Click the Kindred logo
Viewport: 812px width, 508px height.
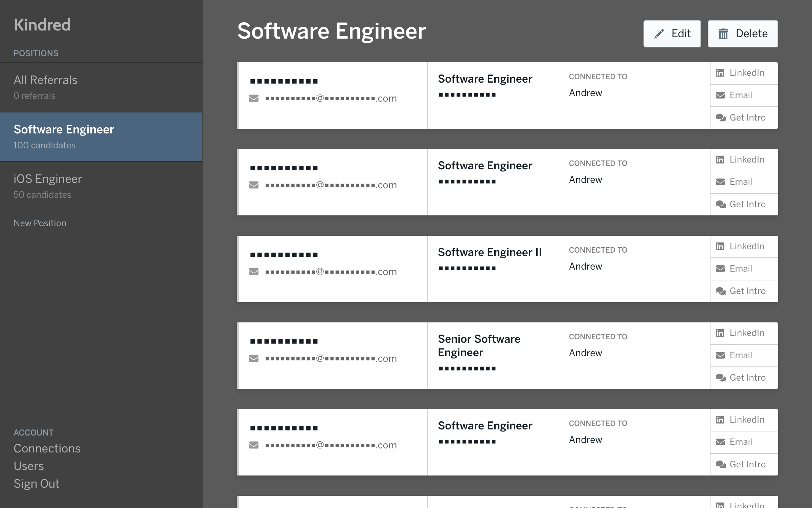tap(42, 25)
